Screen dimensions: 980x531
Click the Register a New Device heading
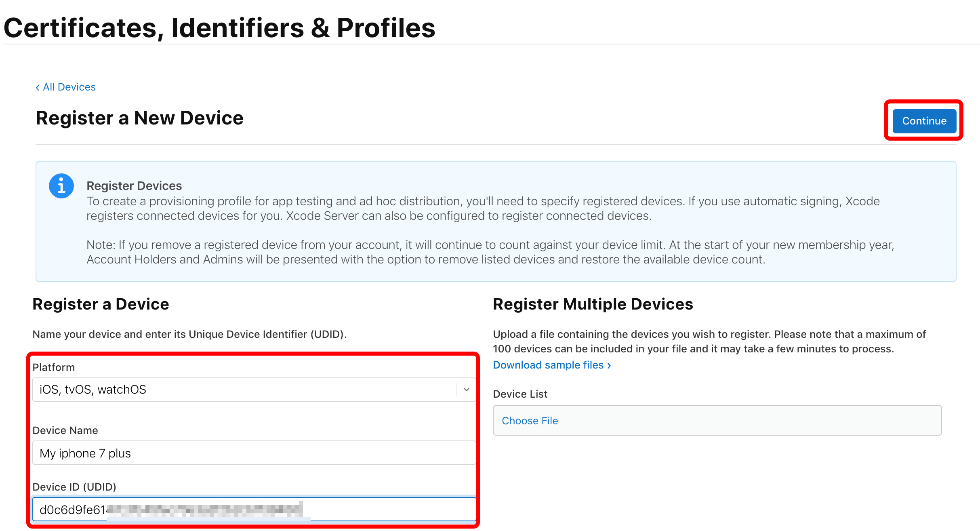(139, 118)
